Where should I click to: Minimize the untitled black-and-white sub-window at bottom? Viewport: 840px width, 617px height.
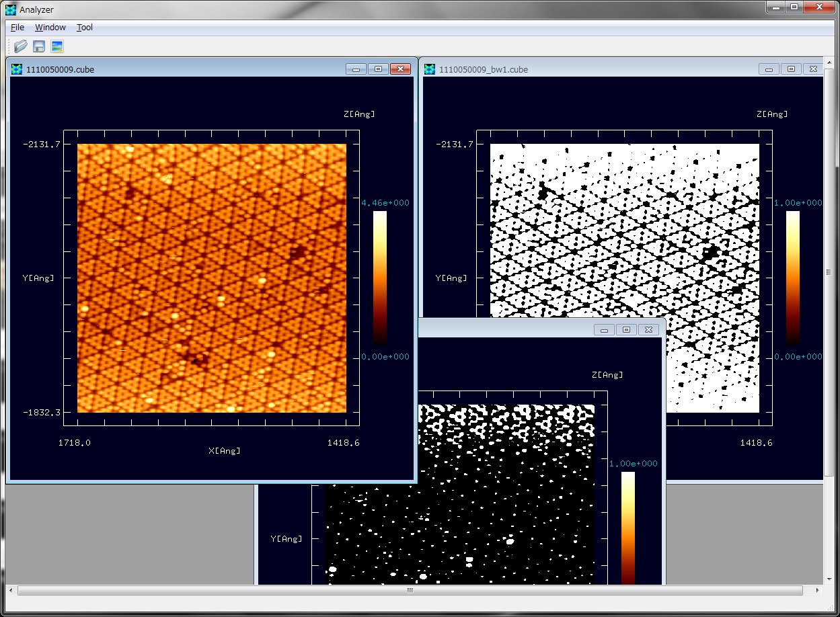(605, 329)
